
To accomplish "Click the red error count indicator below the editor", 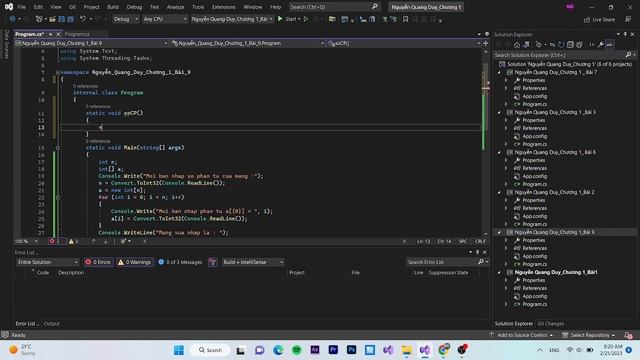I will [x=56, y=241].
